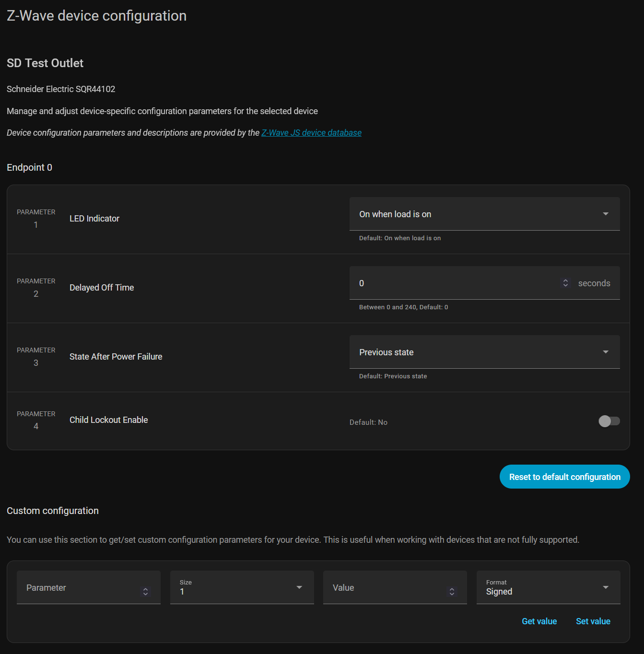644x654 pixels.
Task: Enable the Child Lockout toggle
Action: pyautogui.click(x=609, y=421)
